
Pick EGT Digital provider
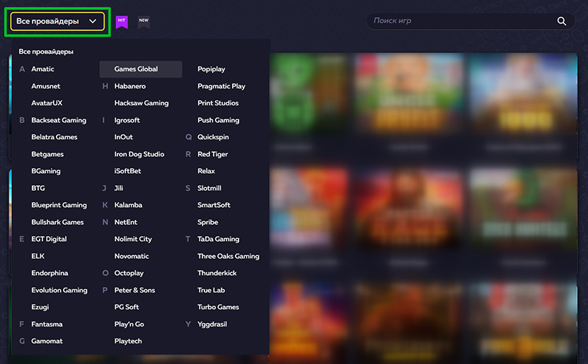point(49,239)
